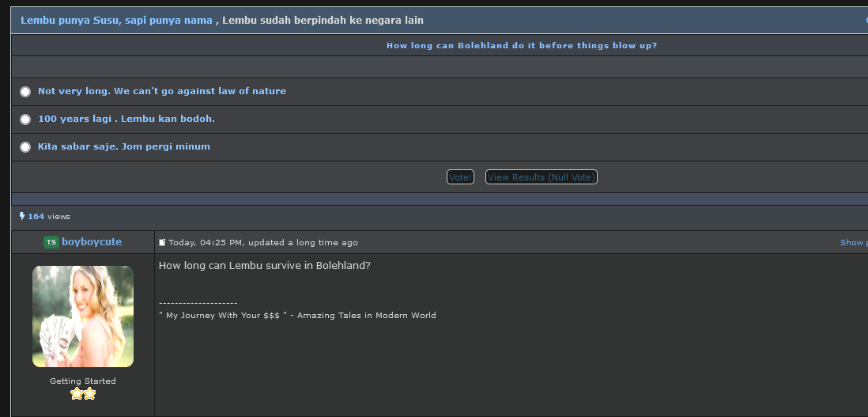
Task: Open thread title "Lembu punya Susu, sapi punya nama"
Action: [x=116, y=21]
